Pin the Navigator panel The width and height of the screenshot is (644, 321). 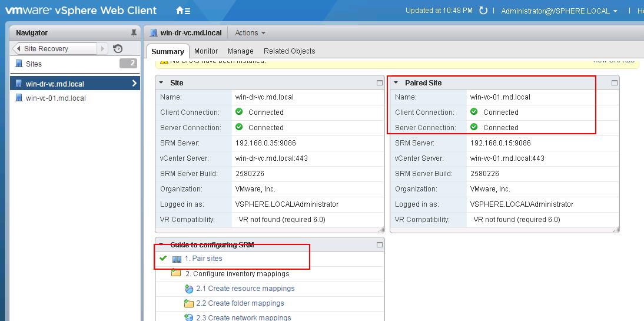click(134, 33)
